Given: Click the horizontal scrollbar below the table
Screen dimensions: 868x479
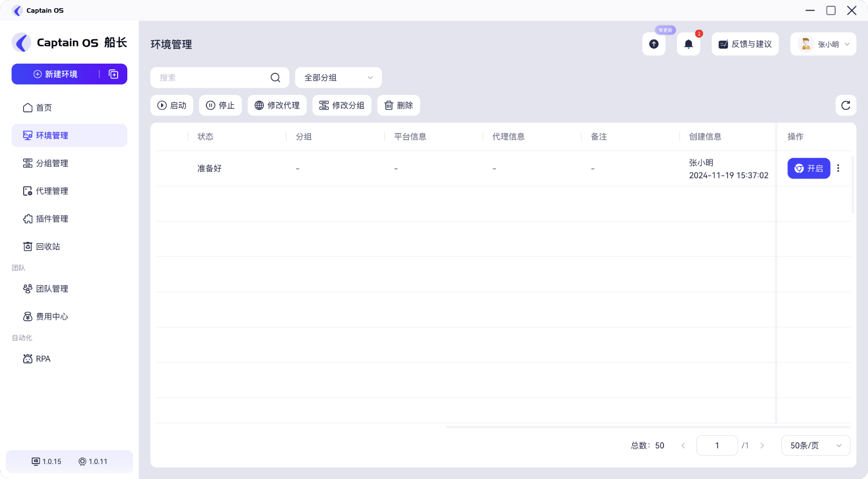Looking at the screenshot, I should pos(646,427).
